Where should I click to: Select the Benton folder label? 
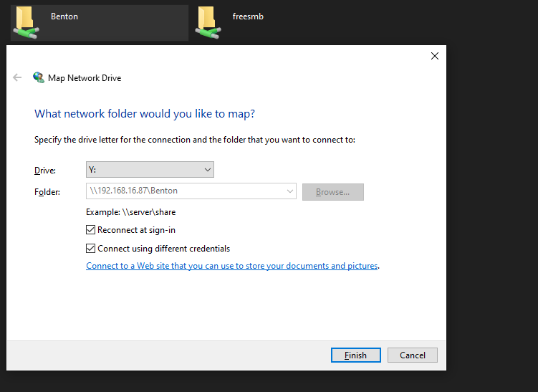pyautogui.click(x=64, y=16)
